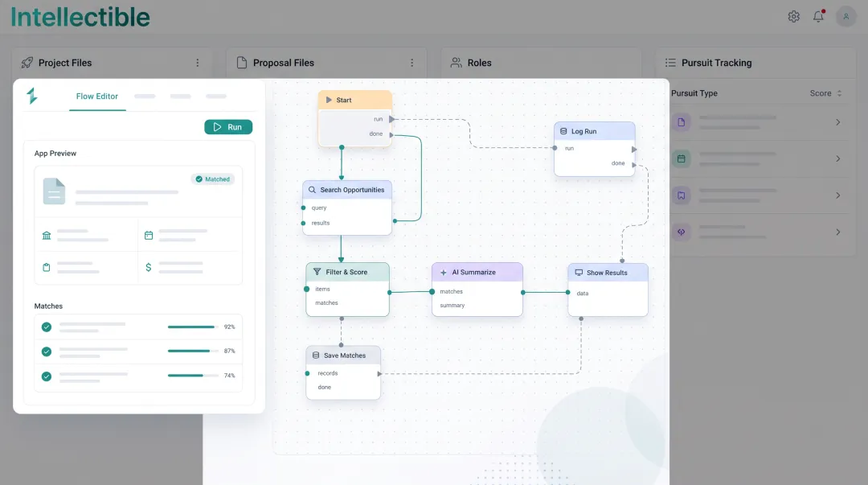This screenshot has width=868, height=485.
Task: Open the notifications bell
Action: pos(818,17)
